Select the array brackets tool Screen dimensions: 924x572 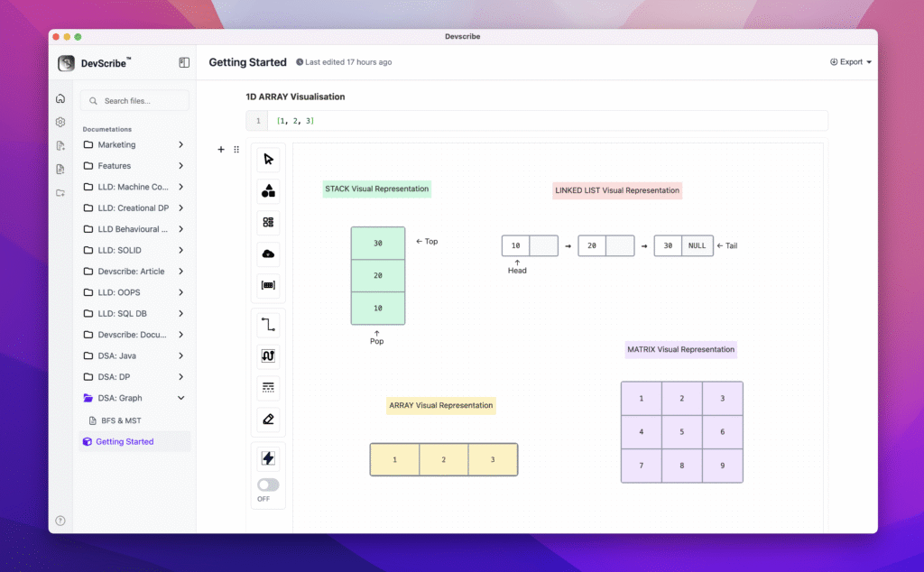coord(268,286)
